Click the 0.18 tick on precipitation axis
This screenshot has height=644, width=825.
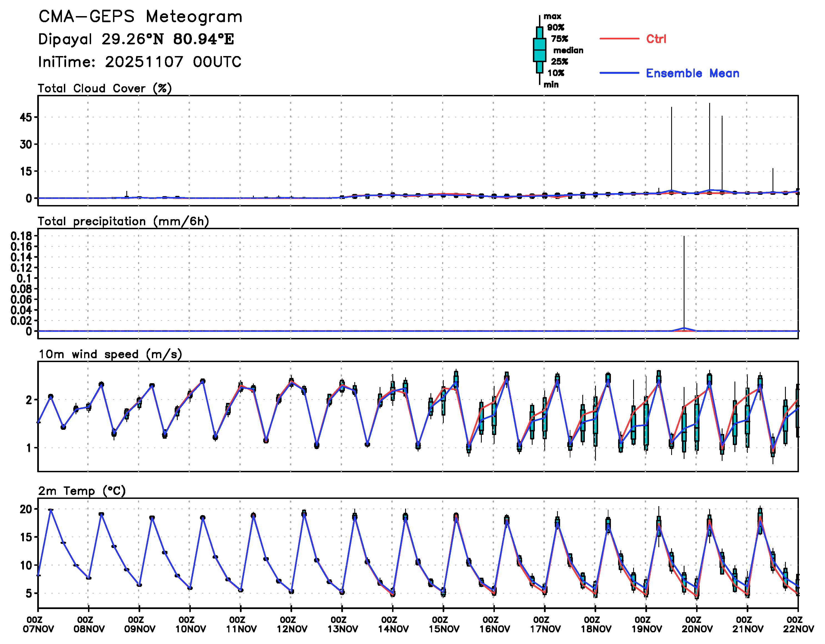coord(21,236)
